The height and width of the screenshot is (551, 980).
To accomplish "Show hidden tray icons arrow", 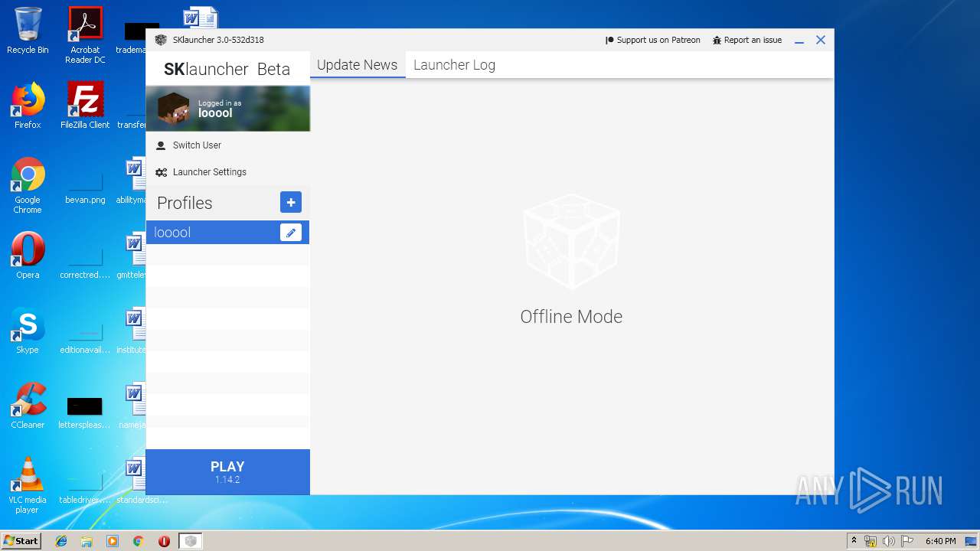I will [x=854, y=541].
